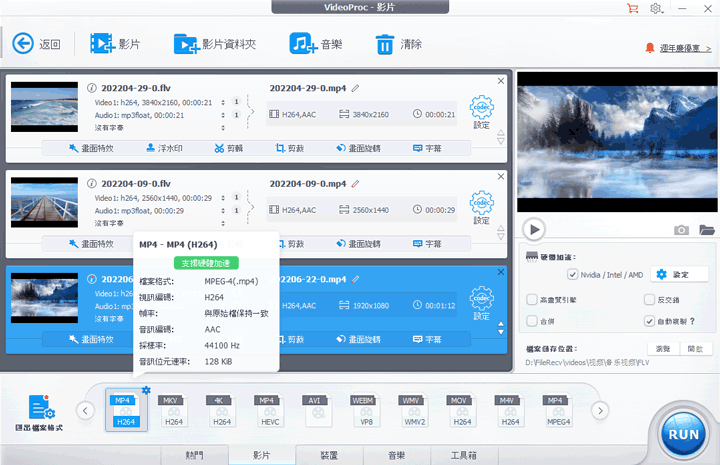The image size is (720, 465).
Task: Open 字幕 for 202204-09-0.flv
Action: click(x=427, y=244)
